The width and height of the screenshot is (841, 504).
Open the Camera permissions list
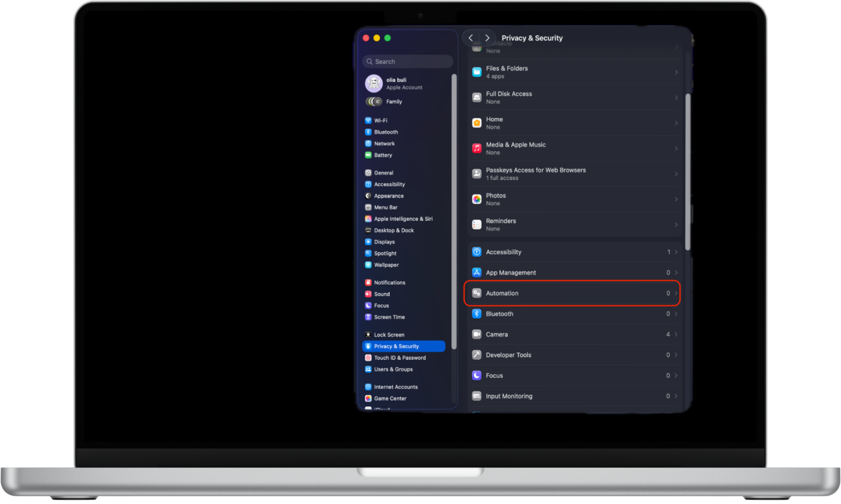(575, 334)
